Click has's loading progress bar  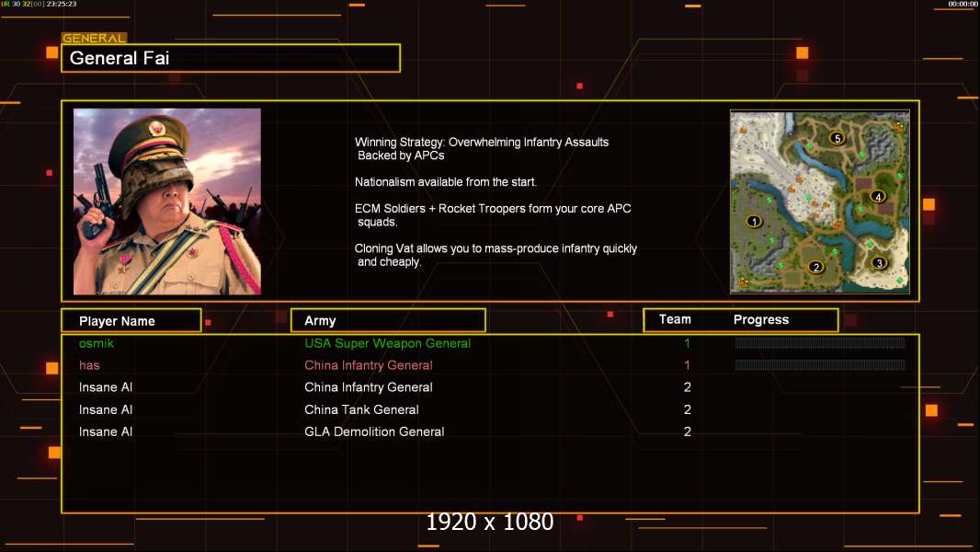coord(820,364)
